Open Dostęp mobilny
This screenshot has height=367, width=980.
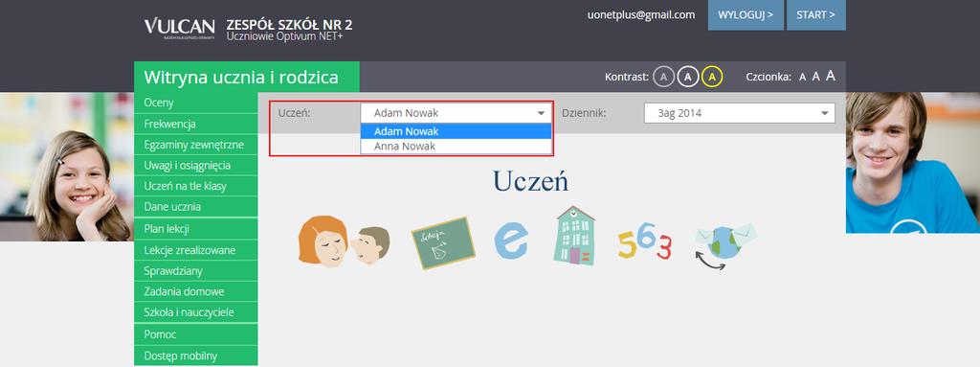(195, 356)
